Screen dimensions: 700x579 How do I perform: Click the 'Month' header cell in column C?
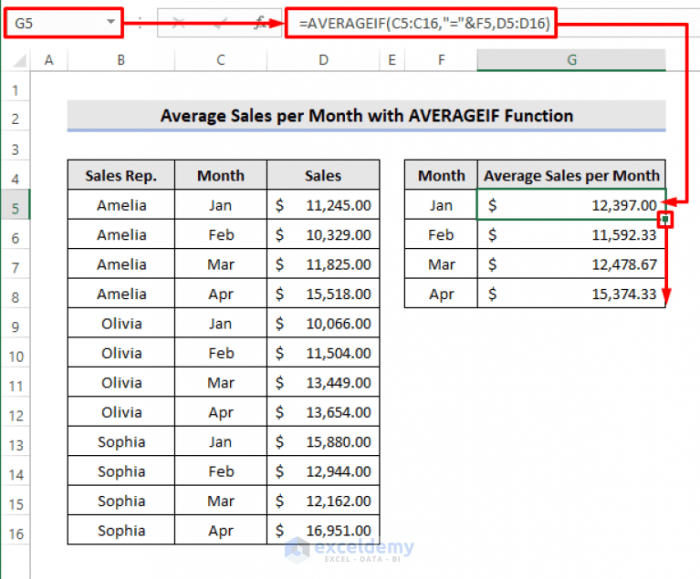tap(221, 175)
